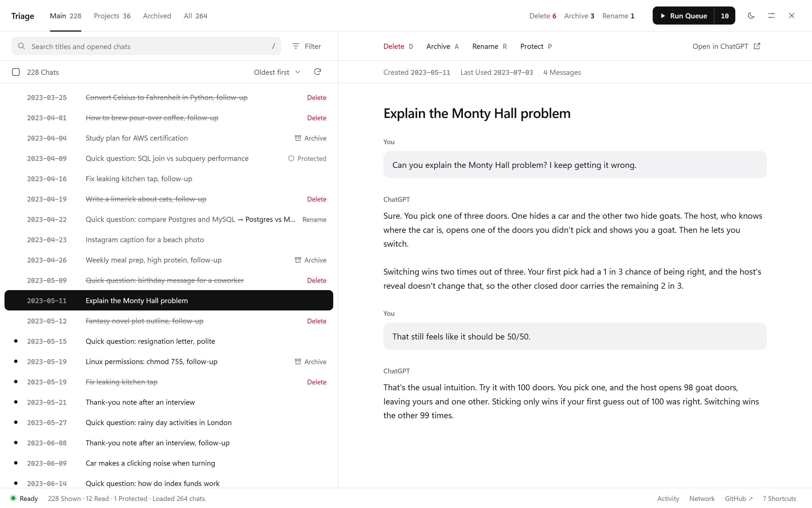This screenshot has height=508, width=812.
Task: Click the search magnifier icon
Action: click(x=21, y=46)
